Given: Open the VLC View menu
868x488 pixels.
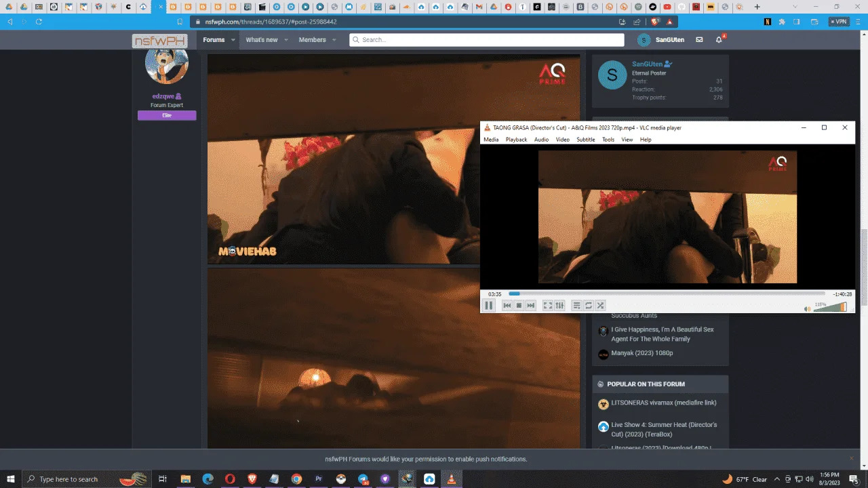Looking at the screenshot, I should [627, 140].
